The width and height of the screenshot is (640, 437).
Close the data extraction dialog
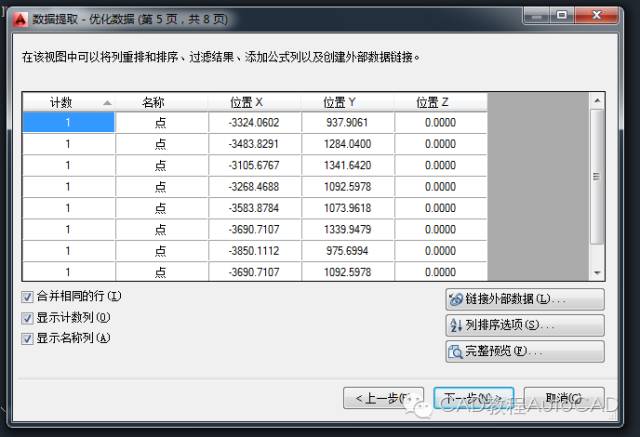[x=597, y=16]
